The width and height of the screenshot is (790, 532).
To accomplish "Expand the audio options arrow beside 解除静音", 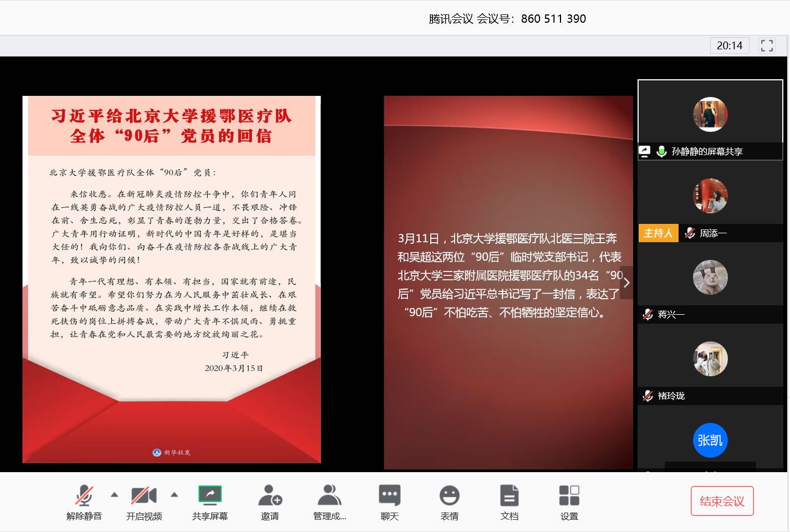I will pyautogui.click(x=114, y=494).
